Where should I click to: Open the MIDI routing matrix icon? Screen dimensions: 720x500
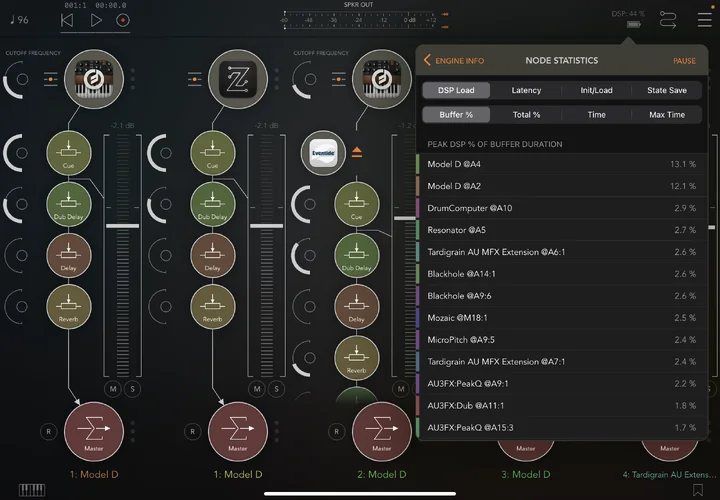coord(669,19)
